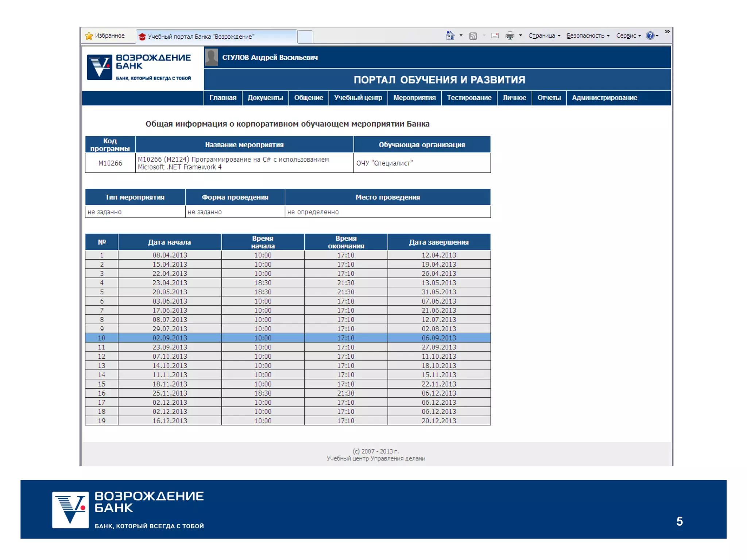Click the Print icon in toolbar

pos(510,36)
